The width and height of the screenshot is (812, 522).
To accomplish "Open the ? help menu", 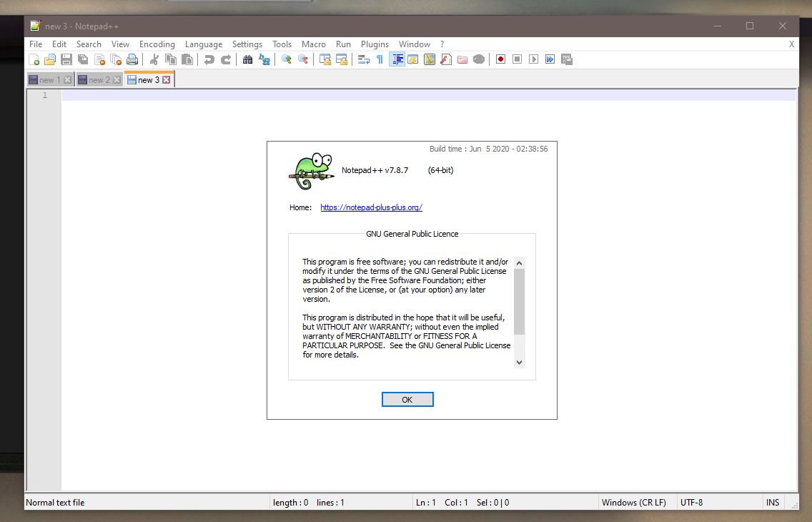I will tap(442, 44).
